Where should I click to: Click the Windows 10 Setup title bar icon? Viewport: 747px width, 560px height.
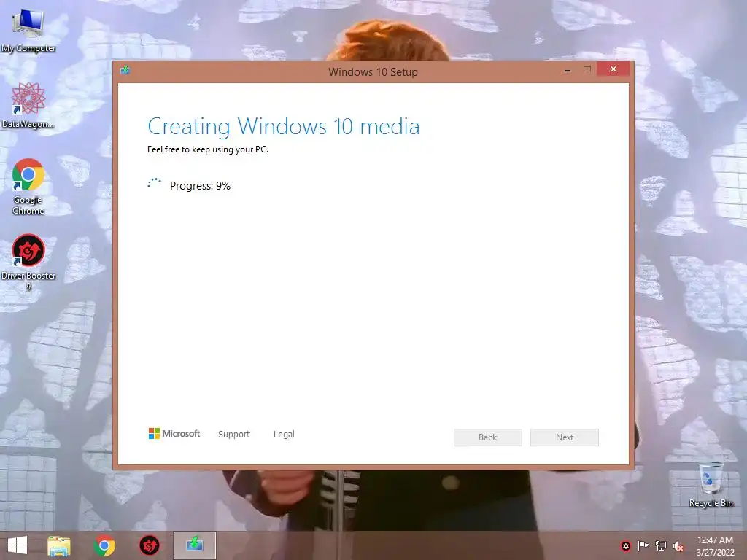point(125,71)
